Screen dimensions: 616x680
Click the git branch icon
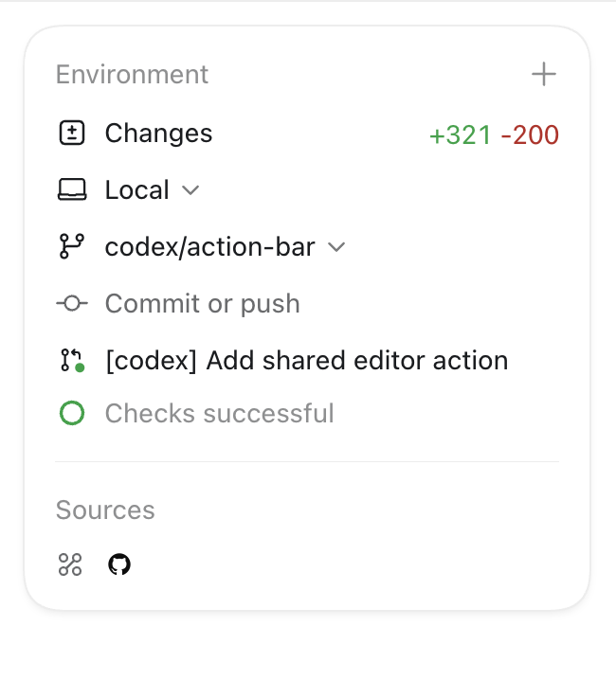coord(72,246)
